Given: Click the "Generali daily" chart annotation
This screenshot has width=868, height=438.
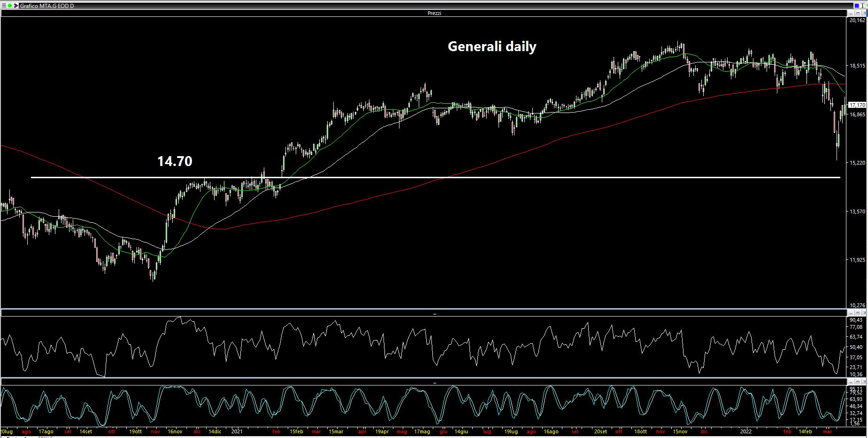Looking at the screenshot, I should click(492, 47).
